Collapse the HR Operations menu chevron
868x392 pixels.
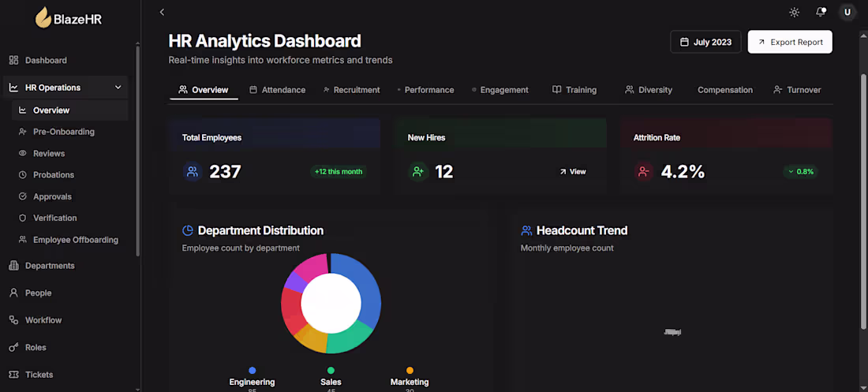click(118, 88)
